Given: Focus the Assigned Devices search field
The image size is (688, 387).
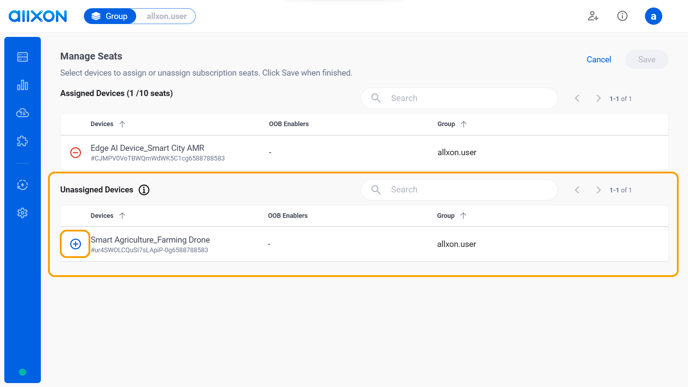Looking at the screenshot, I should coord(459,98).
